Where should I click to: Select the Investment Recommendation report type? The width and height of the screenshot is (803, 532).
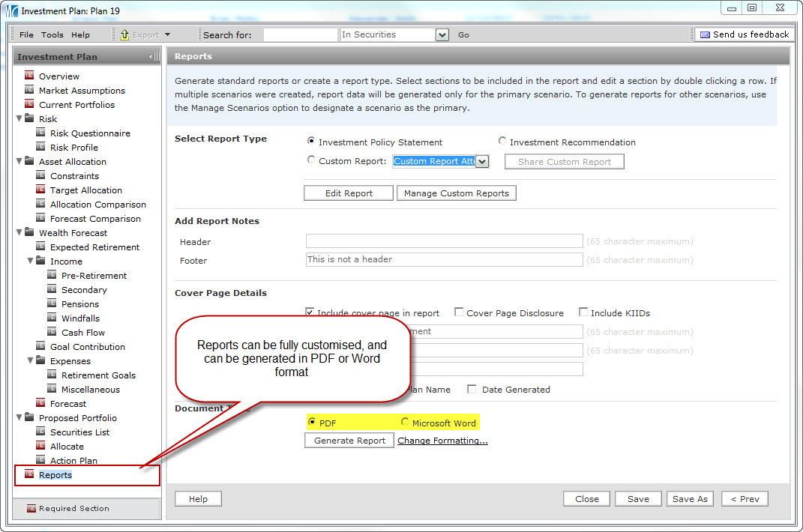tap(502, 142)
